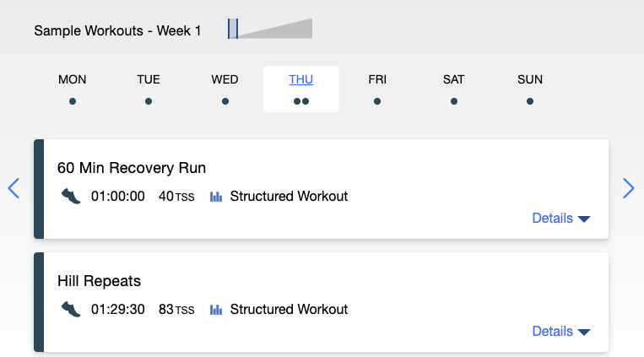Click the Hill Repeats workout title

[x=99, y=280]
